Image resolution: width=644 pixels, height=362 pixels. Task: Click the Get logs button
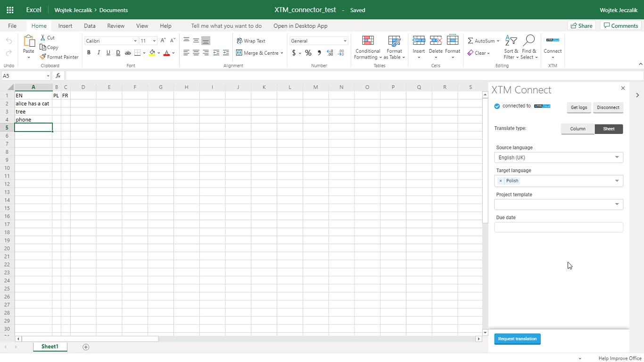pyautogui.click(x=579, y=107)
